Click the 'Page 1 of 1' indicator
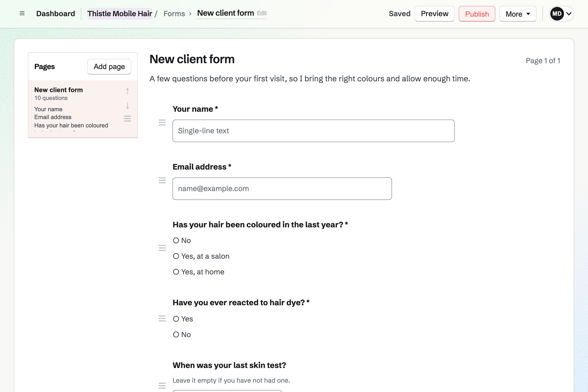588x392 pixels. pos(543,61)
